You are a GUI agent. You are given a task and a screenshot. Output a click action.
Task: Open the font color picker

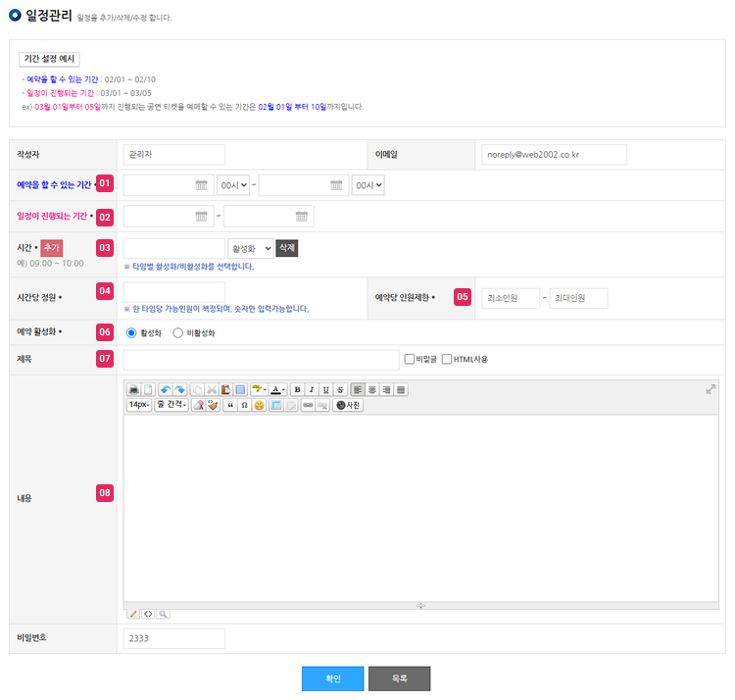(x=278, y=389)
